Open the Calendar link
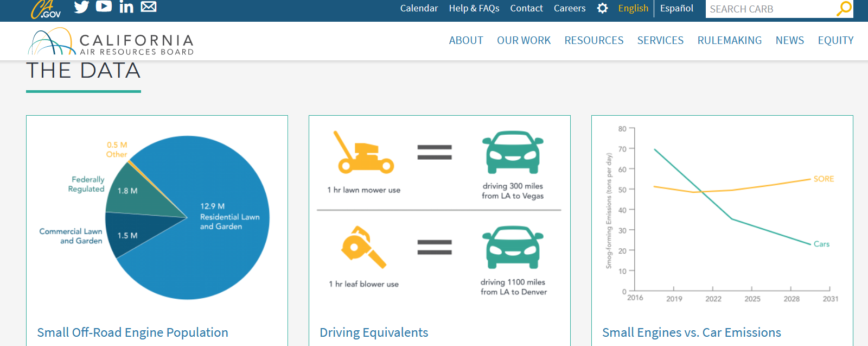 click(419, 8)
